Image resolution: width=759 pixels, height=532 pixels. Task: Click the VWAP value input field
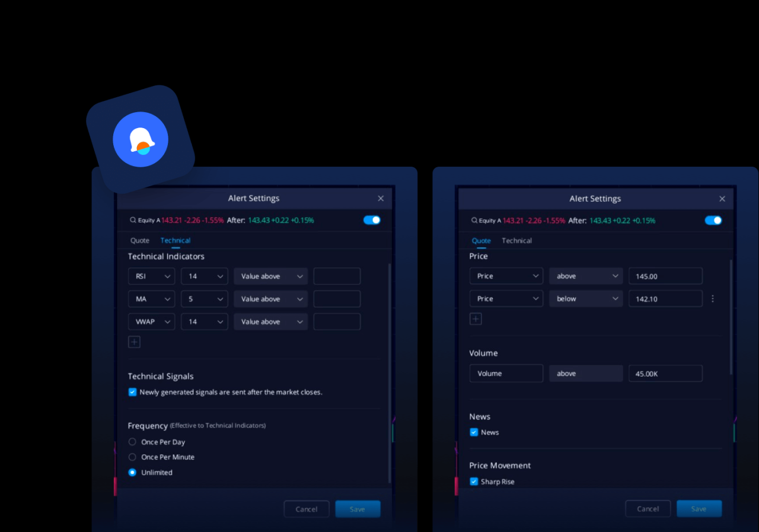pos(337,321)
